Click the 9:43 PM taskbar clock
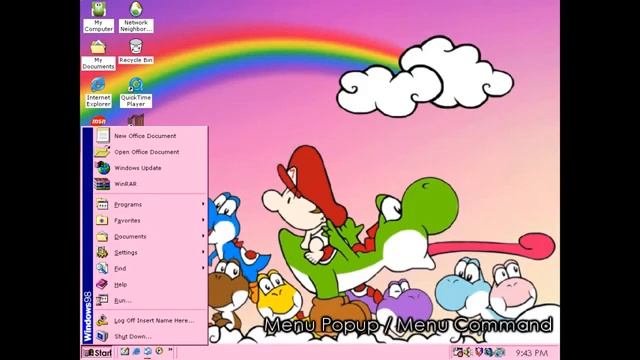Viewport: 640px width, 360px height. 531,353
